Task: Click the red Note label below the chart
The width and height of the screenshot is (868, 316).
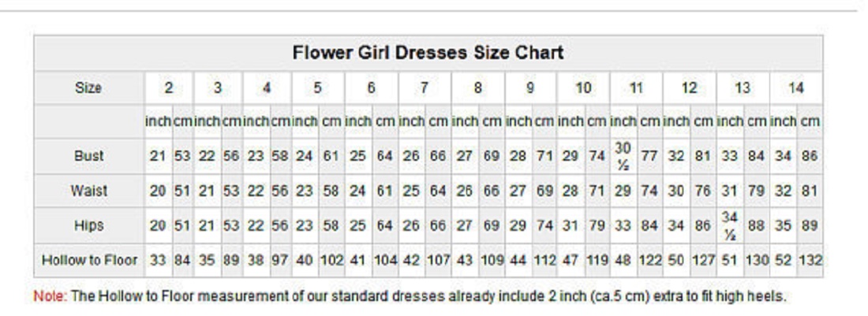Action: click(x=51, y=296)
